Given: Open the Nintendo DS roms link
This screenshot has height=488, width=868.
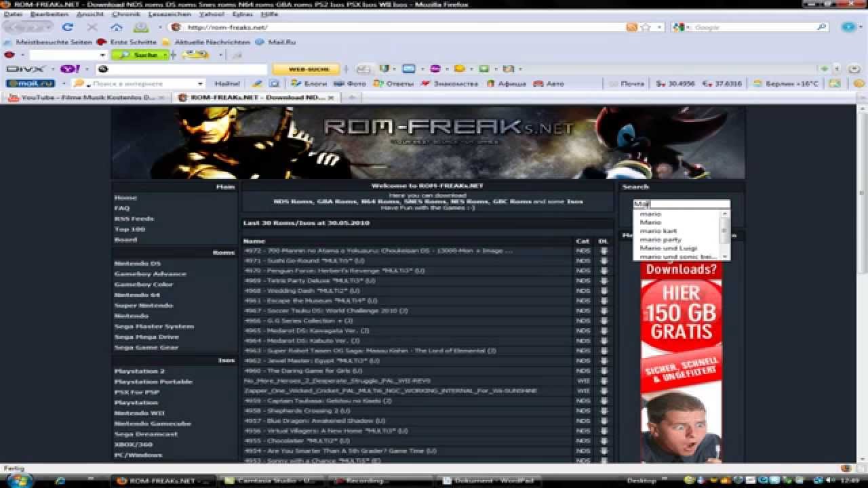Looking at the screenshot, I should [x=138, y=264].
